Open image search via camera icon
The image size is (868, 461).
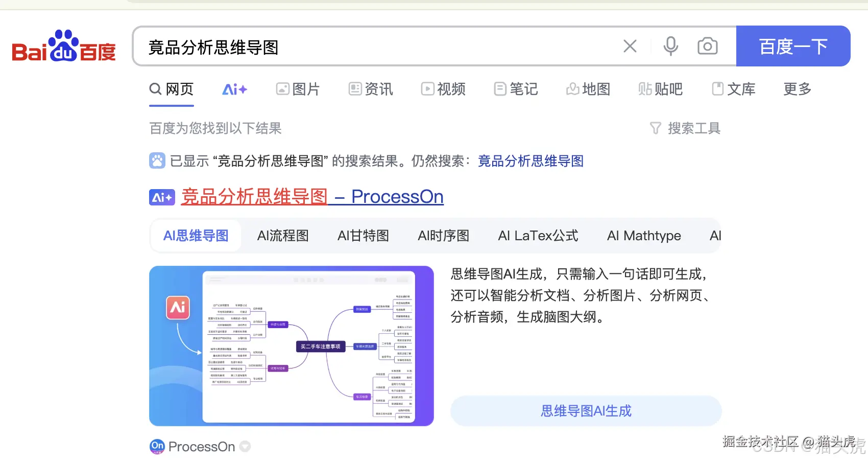pyautogui.click(x=707, y=46)
